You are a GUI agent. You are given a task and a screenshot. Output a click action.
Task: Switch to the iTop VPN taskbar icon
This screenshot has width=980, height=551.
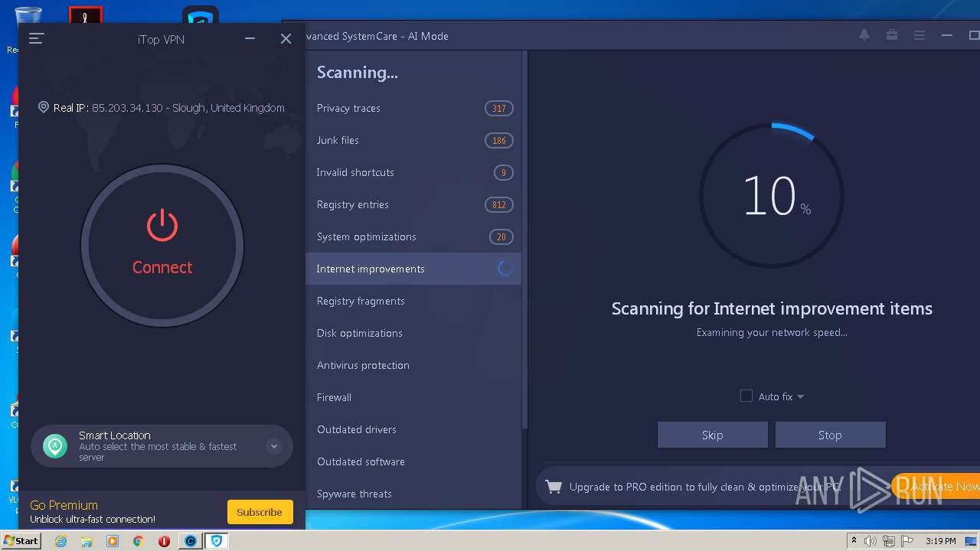click(x=217, y=541)
